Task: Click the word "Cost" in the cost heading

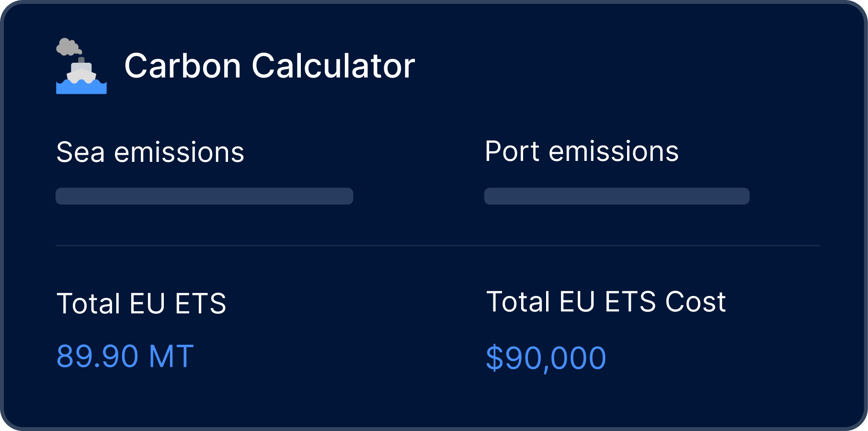Action: point(696,302)
